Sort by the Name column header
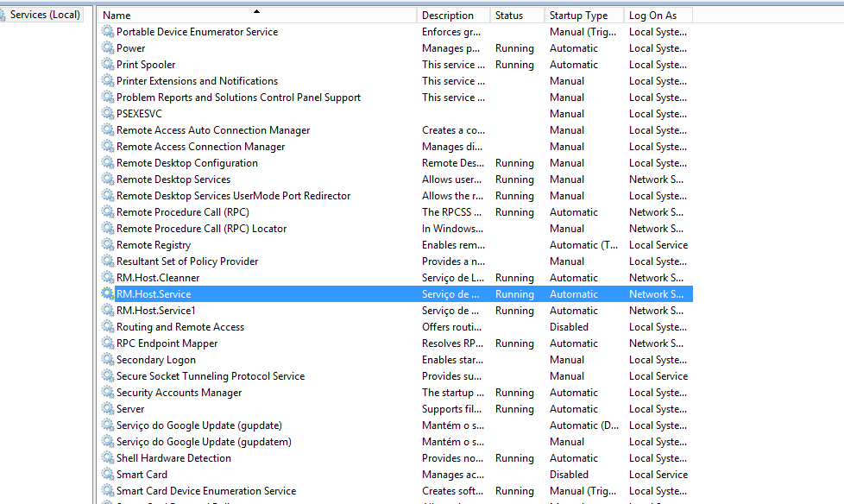This screenshot has height=504, width=844. coord(257,15)
